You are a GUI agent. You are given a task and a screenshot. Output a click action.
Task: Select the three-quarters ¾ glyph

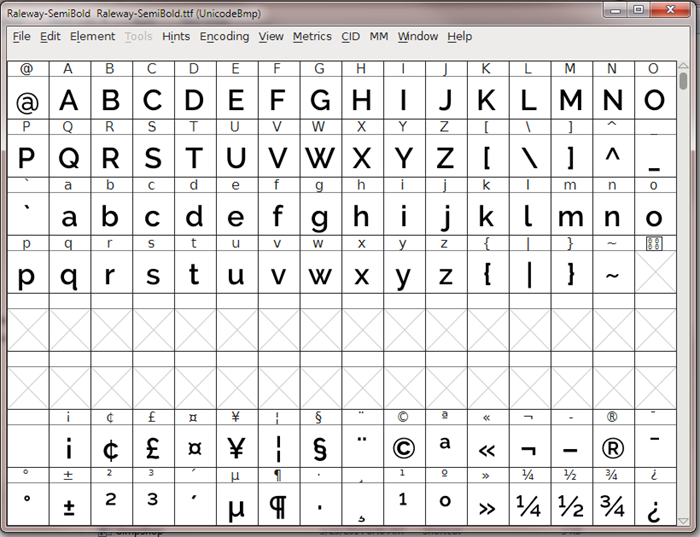tap(614, 504)
